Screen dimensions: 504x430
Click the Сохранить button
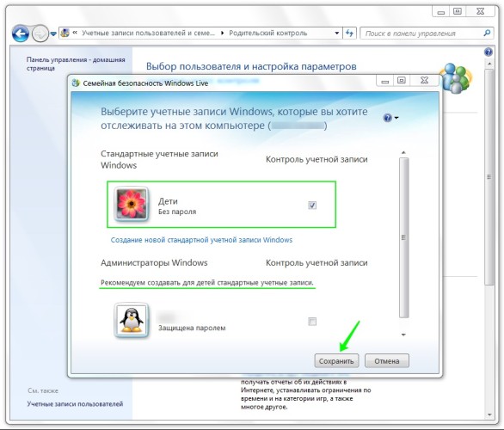point(336,361)
